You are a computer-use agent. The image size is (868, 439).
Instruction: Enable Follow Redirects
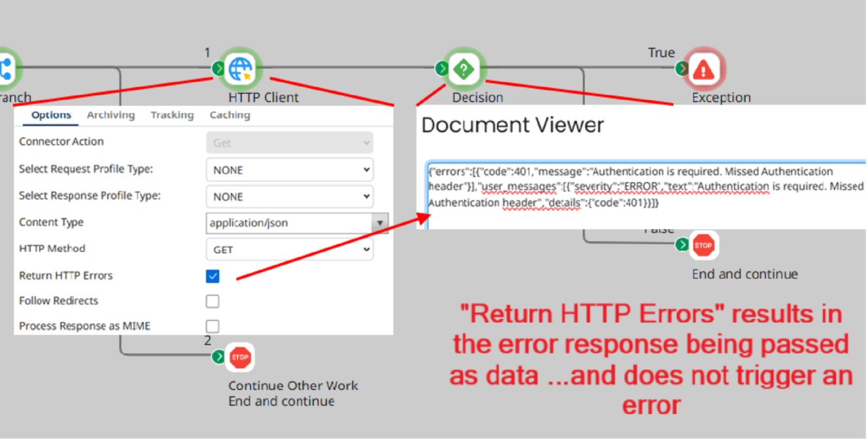coord(212,301)
